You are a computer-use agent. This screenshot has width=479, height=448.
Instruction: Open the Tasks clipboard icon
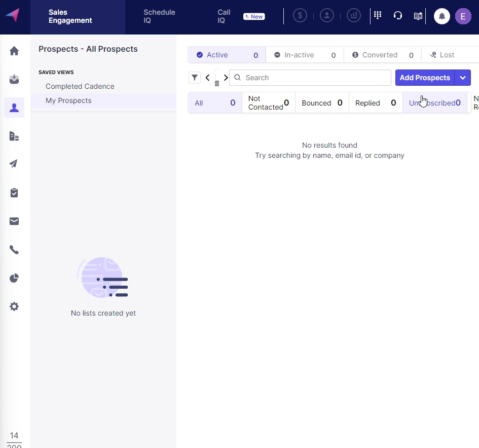tap(14, 193)
